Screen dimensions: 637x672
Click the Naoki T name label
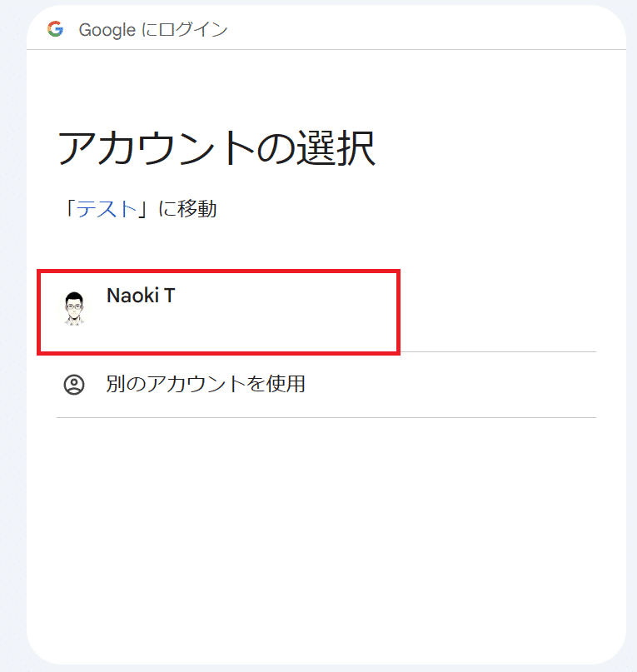[141, 295]
